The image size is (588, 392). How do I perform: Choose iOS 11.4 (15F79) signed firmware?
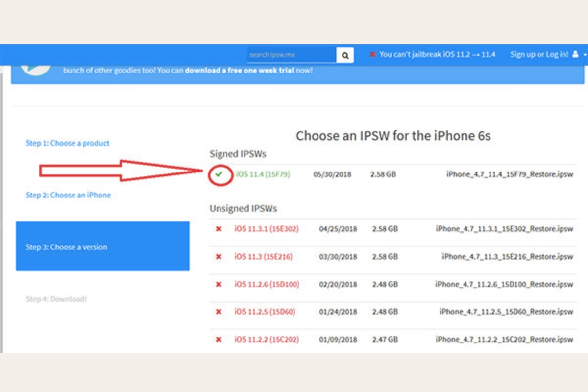coord(263,174)
